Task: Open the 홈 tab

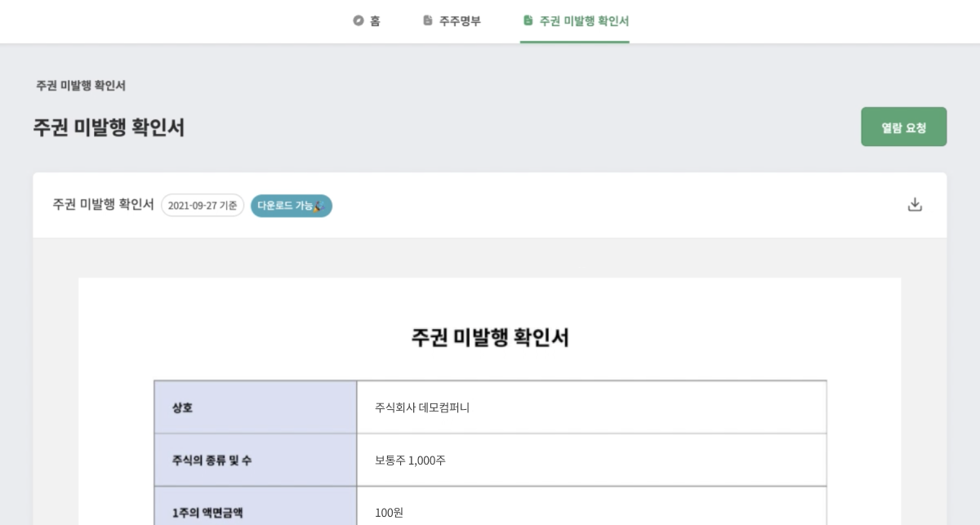Action: tap(367, 20)
